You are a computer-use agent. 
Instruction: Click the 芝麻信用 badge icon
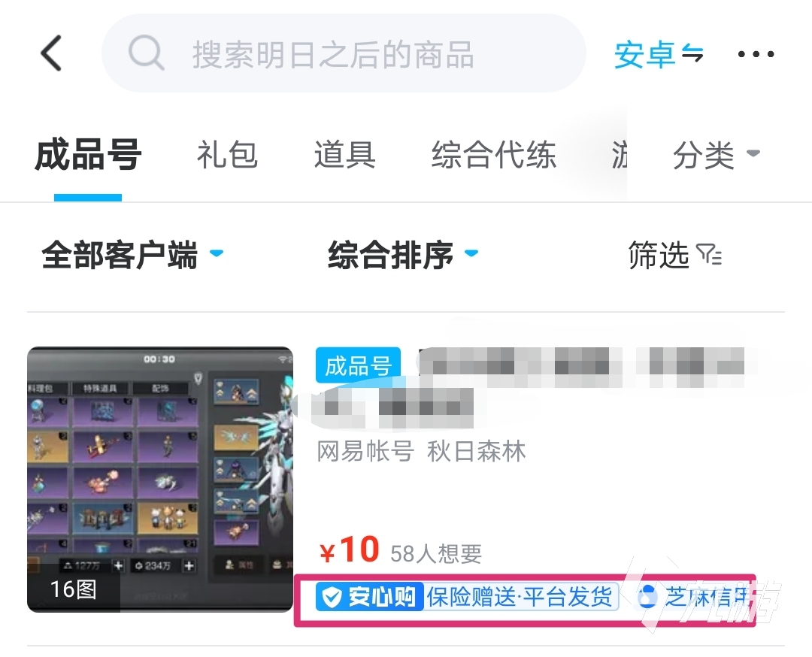pos(647,597)
